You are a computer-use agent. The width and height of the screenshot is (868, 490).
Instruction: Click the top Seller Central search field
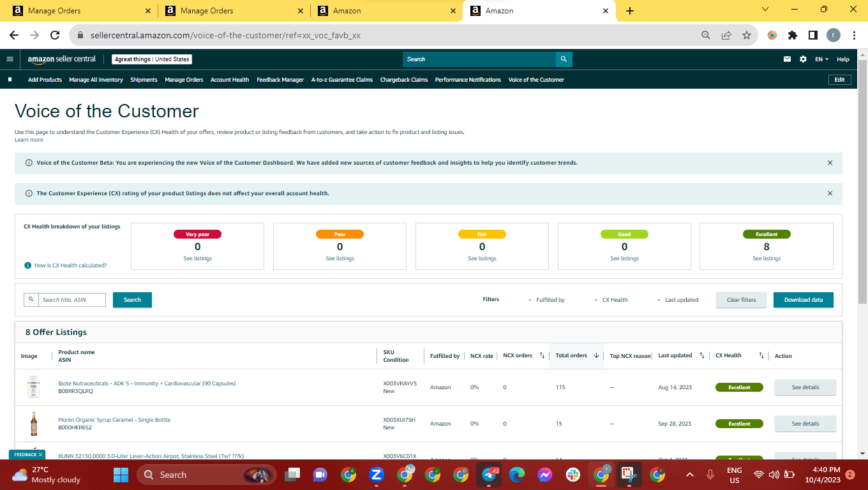[x=479, y=59]
